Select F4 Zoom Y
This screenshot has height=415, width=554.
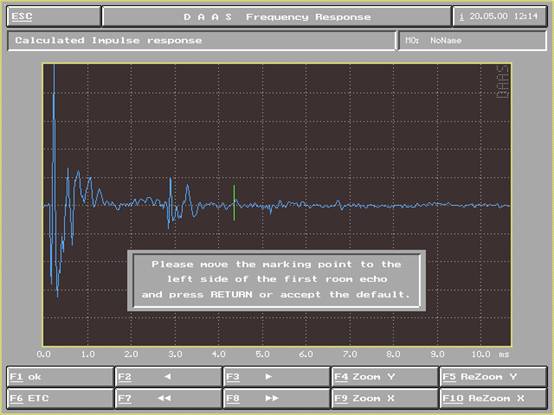[x=385, y=377]
